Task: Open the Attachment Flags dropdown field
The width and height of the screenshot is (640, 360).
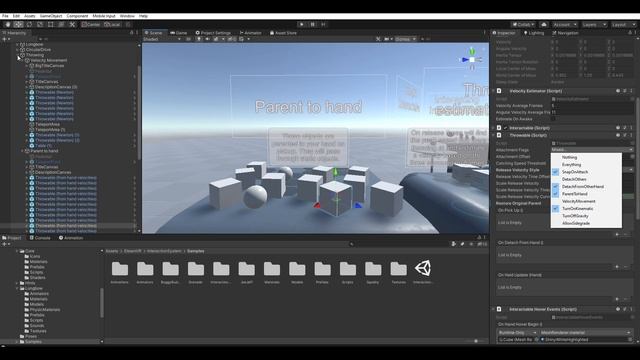Action: [592, 150]
